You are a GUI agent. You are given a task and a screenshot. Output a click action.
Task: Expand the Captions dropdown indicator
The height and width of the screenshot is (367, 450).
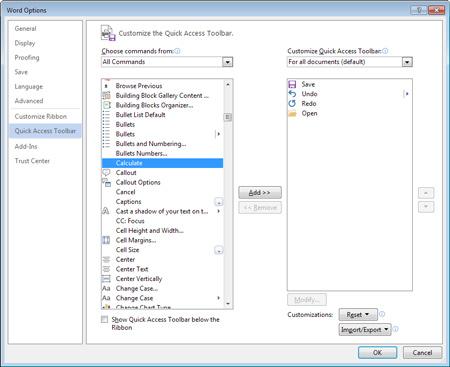tap(219, 202)
